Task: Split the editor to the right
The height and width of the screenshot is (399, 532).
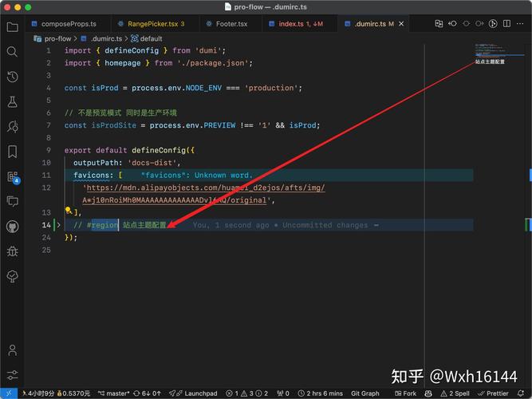Action: 507,24
